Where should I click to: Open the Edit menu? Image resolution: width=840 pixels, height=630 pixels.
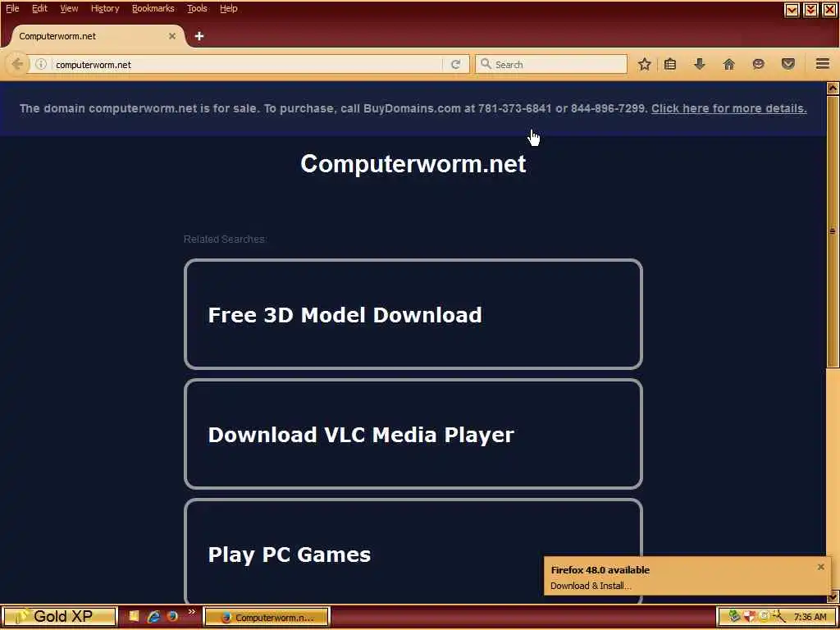coord(39,8)
